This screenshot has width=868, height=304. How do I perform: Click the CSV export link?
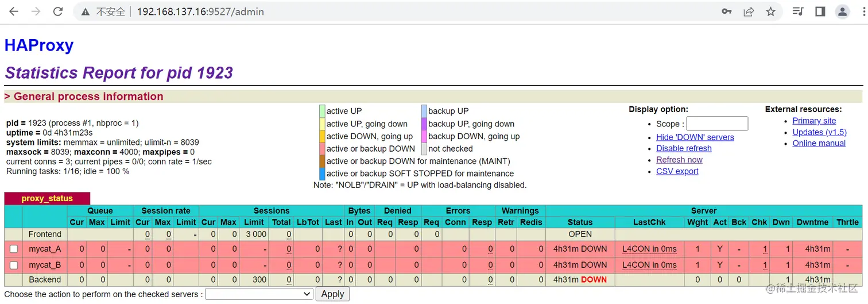coord(677,171)
